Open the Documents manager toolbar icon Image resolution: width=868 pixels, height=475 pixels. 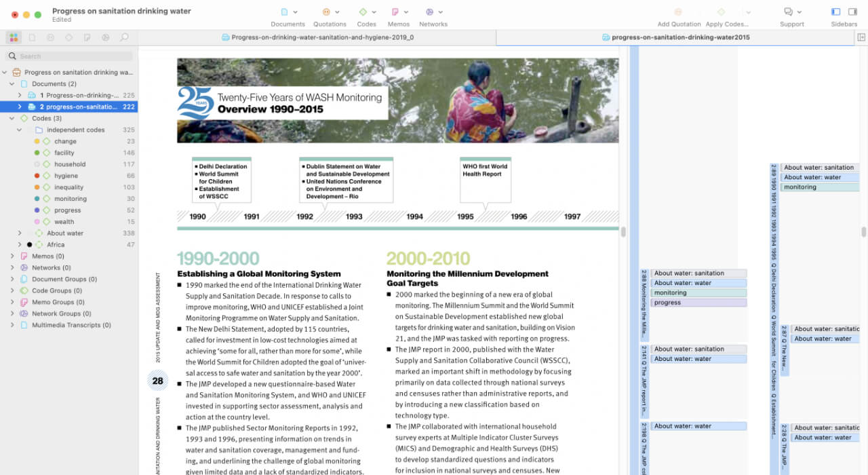(x=285, y=12)
